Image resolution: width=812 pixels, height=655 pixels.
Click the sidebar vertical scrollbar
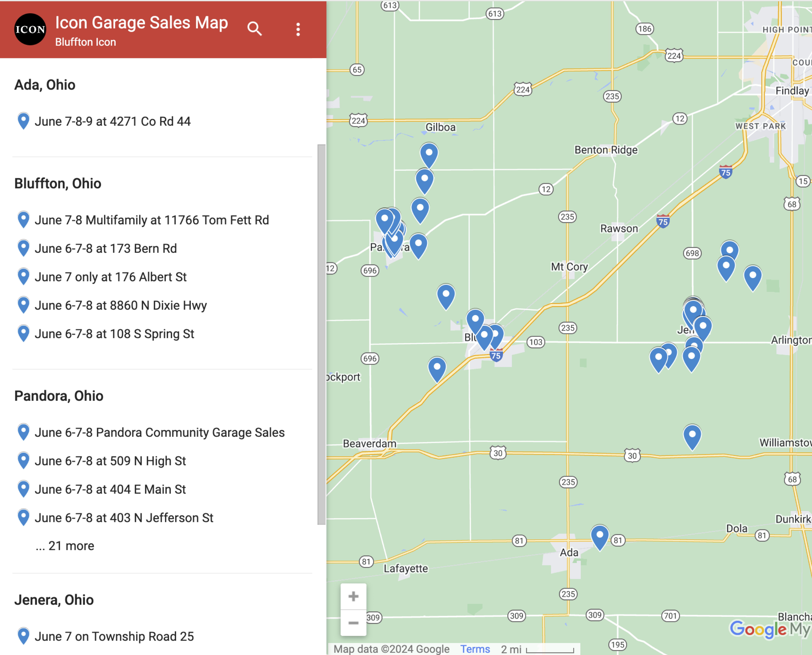coord(322,334)
